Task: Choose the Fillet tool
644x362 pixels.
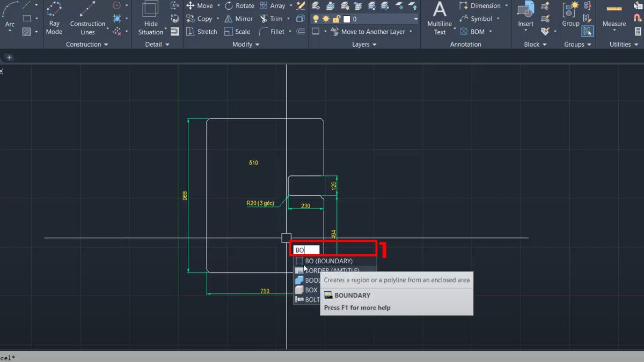Action: point(272,32)
